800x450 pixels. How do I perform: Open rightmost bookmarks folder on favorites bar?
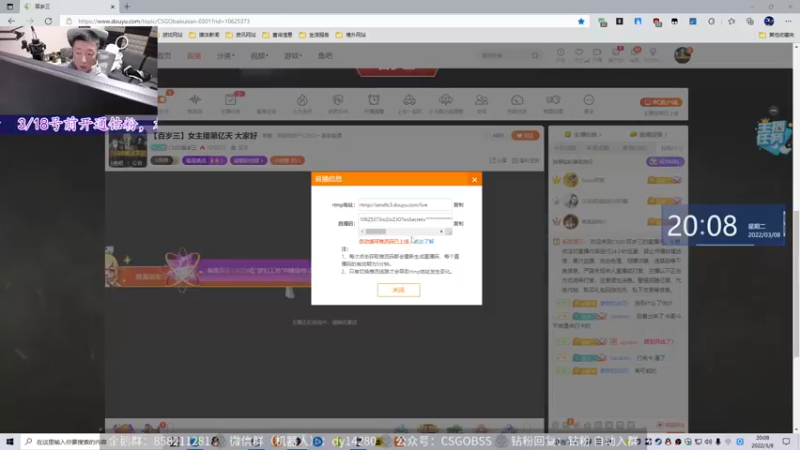click(776, 35)
